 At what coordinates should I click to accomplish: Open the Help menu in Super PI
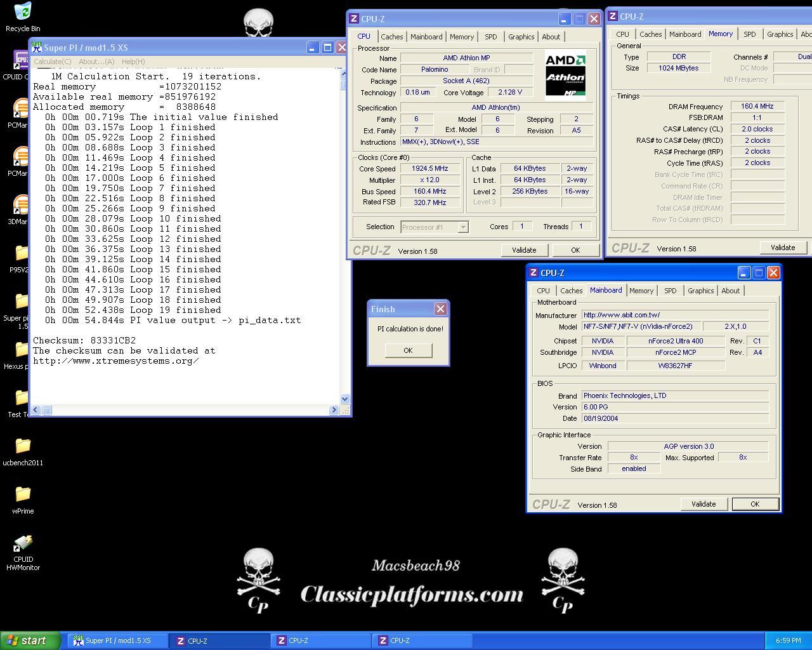133,62
